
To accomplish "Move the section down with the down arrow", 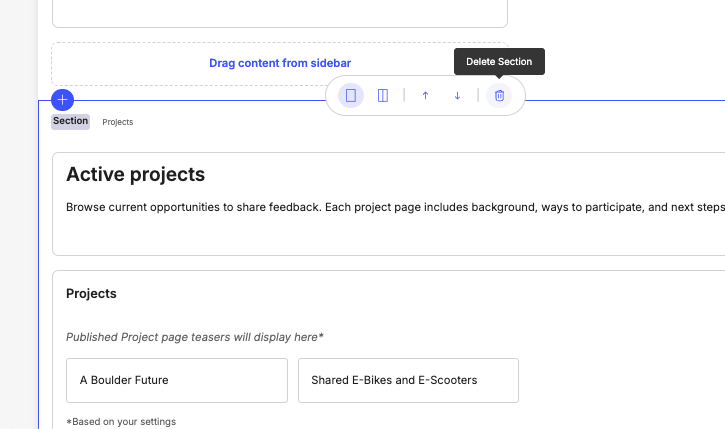I will click(457, 96).
